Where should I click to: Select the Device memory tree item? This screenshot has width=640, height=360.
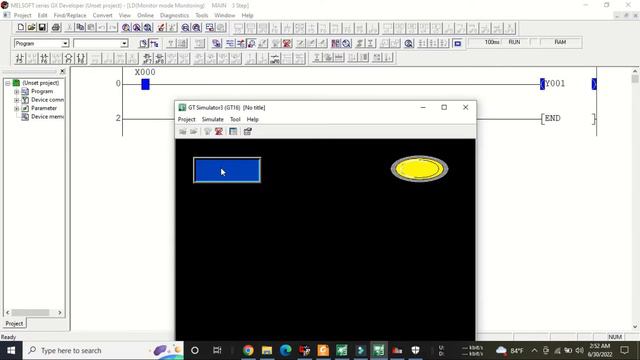point(43,117)
